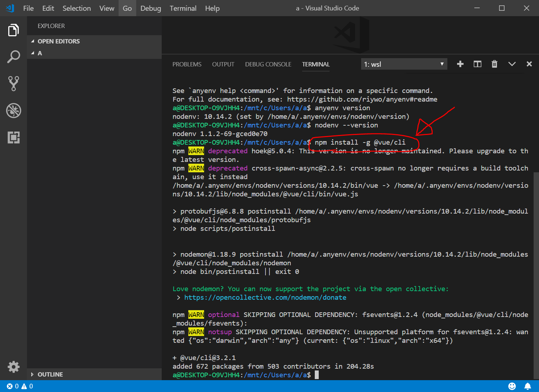Viewport: 539px width, 392px height.
Task: Kill terminal with trash icon
Action: 494,64
